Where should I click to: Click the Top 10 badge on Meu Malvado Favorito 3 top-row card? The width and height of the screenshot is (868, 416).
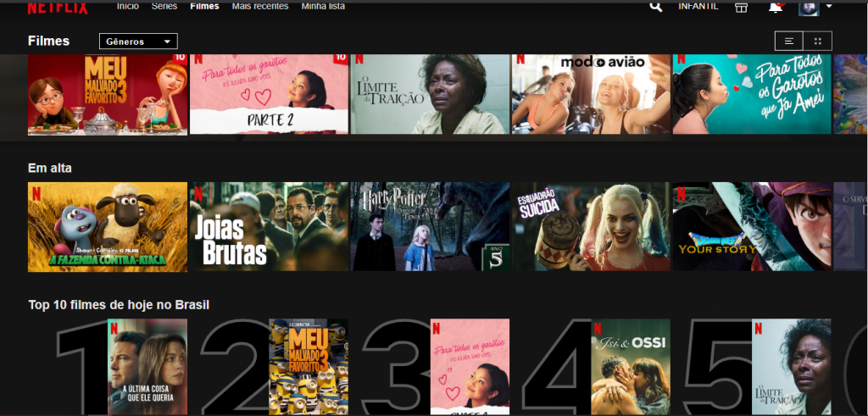pos(180,58)
